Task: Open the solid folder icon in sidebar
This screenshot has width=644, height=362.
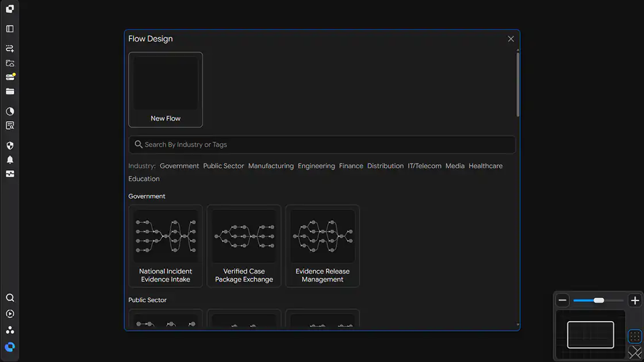Action: click(x=10, y=91)
